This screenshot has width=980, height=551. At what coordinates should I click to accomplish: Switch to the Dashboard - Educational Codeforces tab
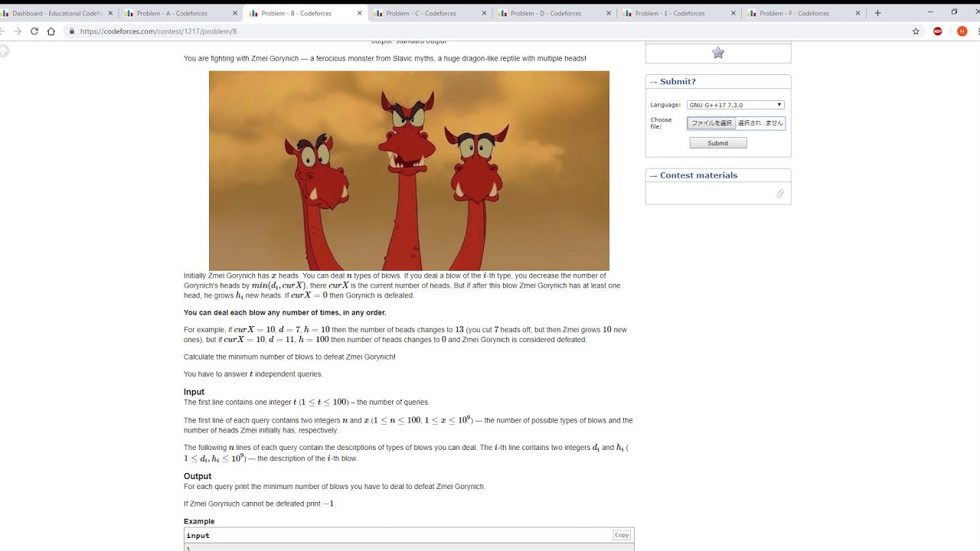[57, 13]
